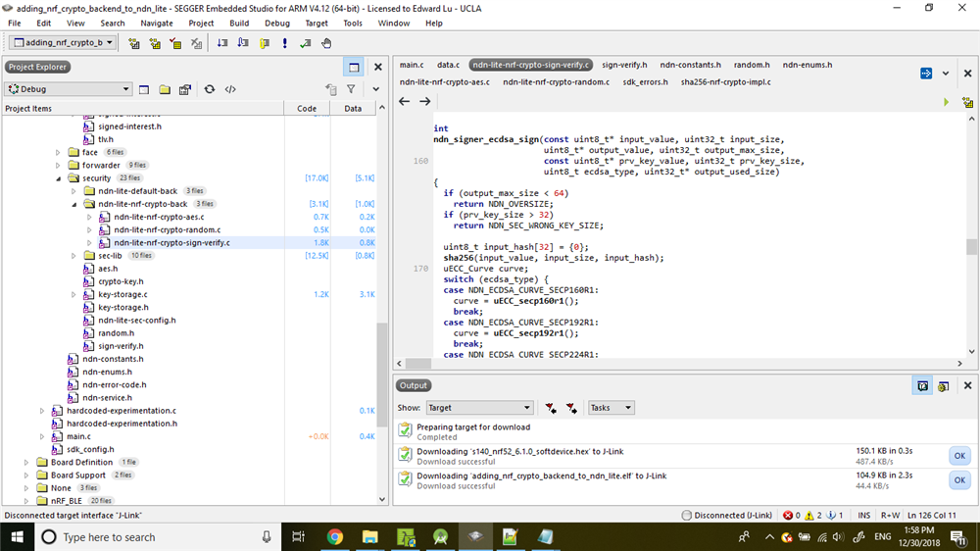Toggle the Output transcript view icon

[x=922, y=386]
